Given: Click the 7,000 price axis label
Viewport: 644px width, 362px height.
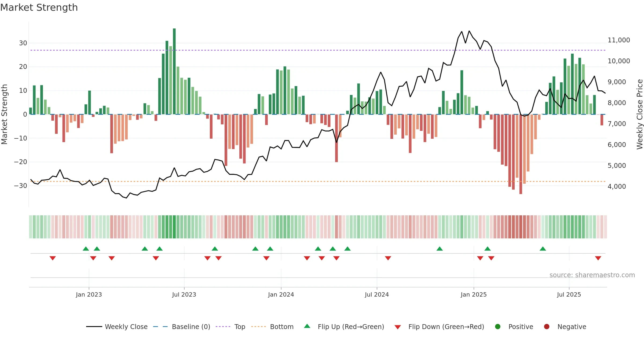Looking at the screenshot, I should click(x=617, y=124).
